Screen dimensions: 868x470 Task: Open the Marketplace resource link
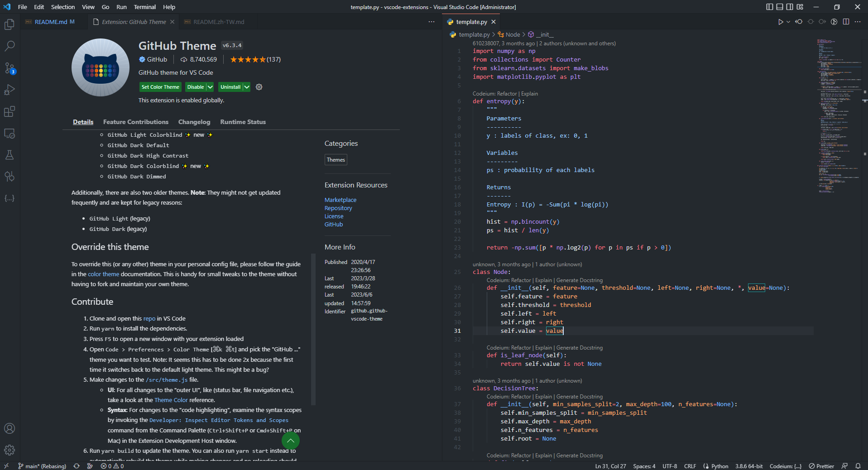coord(340,200)
